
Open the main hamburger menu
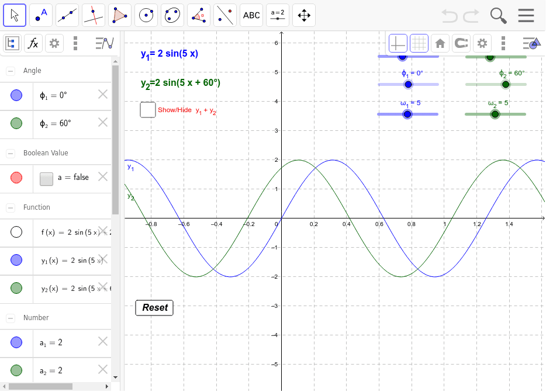(526, 15)
